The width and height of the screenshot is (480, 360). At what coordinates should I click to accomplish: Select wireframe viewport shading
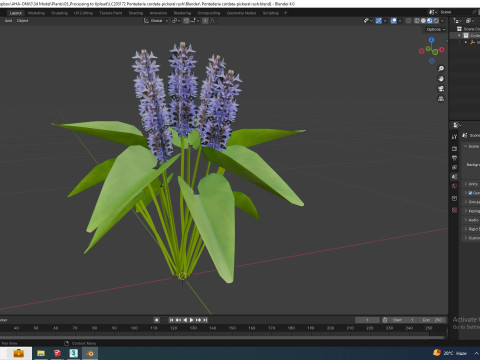click(x=417, y=21)
